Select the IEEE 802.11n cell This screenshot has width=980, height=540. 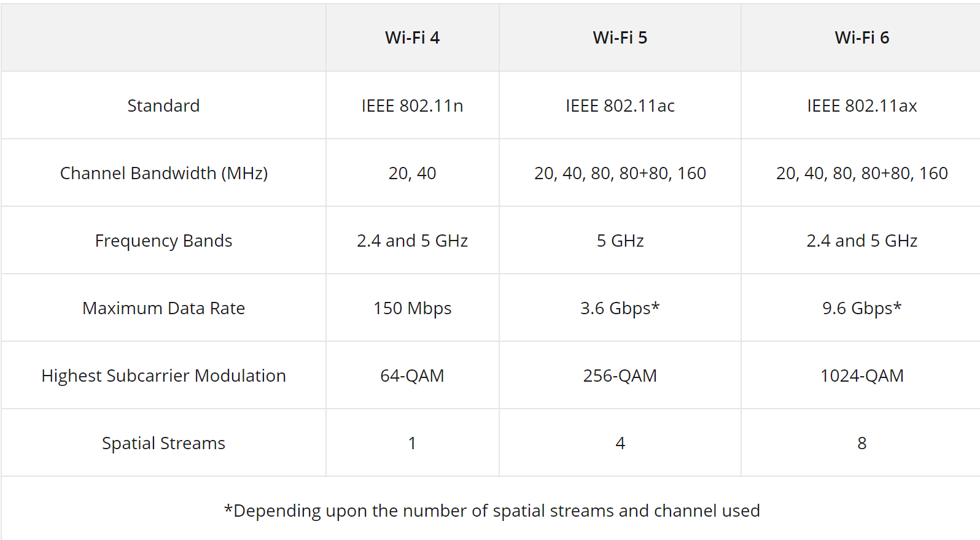tap(412, 106)
